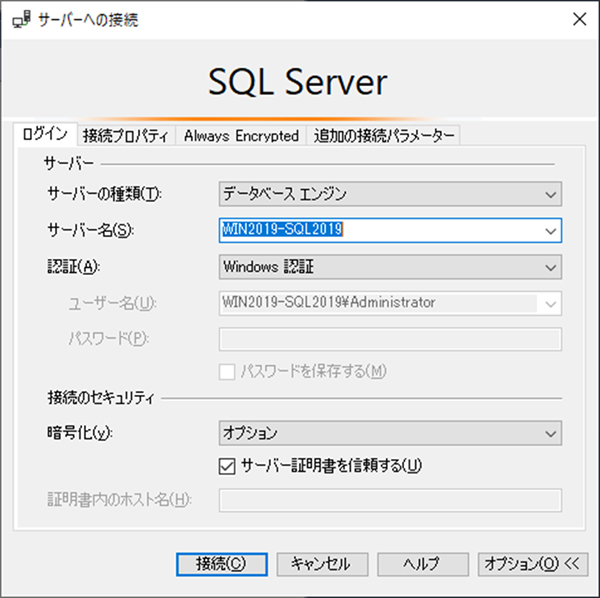Click the パスワード input field
Screen dimensions: 600x598
tap(390, 338)
